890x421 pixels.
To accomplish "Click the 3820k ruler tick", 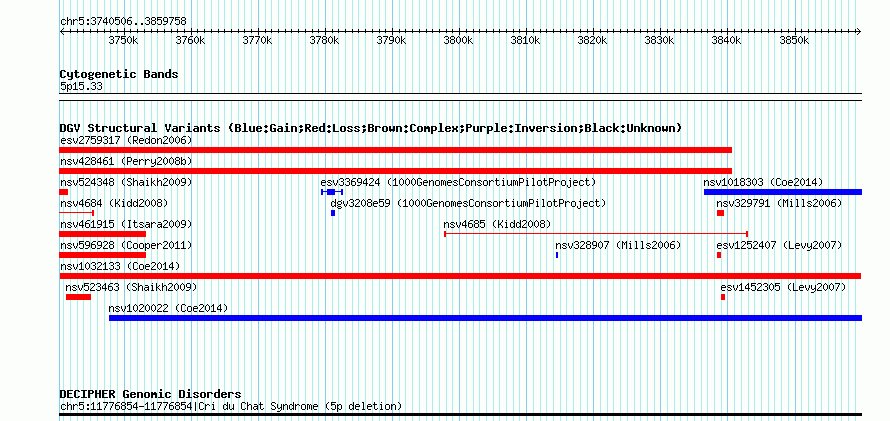I will point(593,40).
